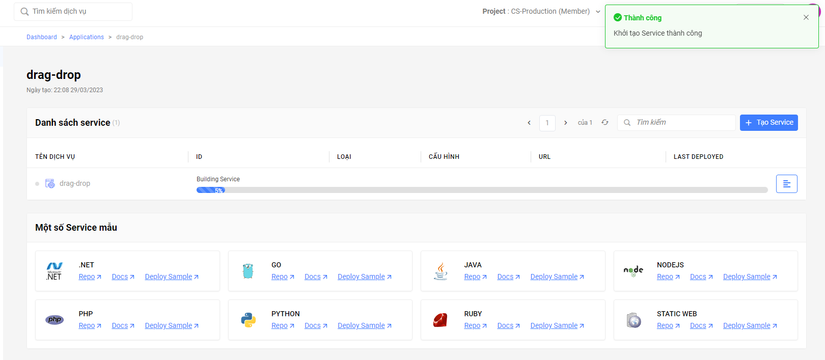Click the Node.js sample logo
Image resolution: width=825 pixels, height=360 pixels.
(x=633, y=271)
